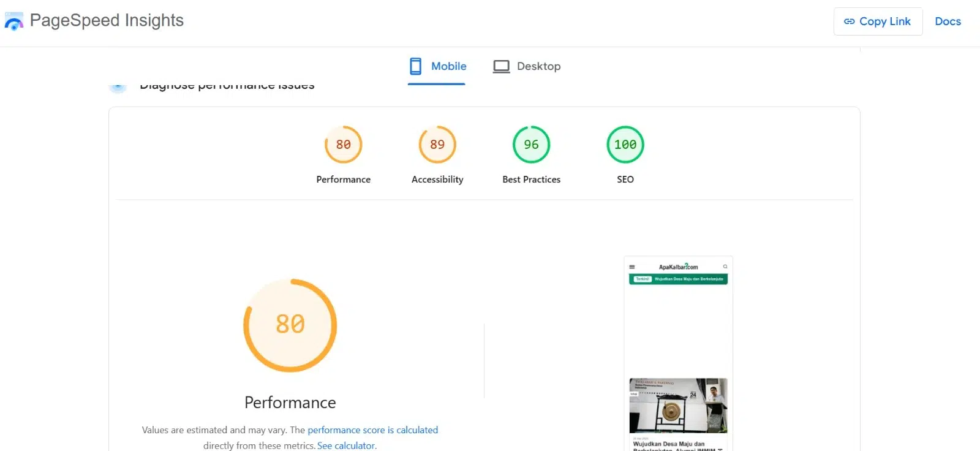Screen dimensions: 980x451
Task: Click the mobile phone icon
Action: [416, 66]
